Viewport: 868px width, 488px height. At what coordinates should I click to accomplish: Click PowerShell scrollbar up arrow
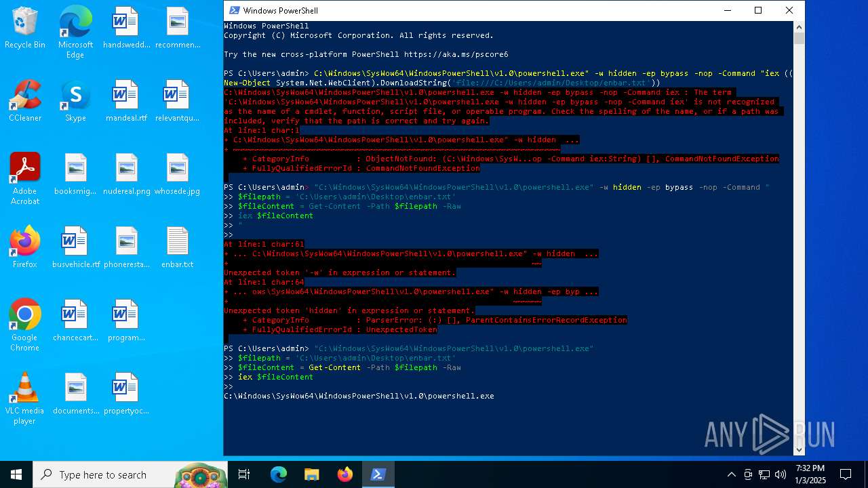click(799, 26)
